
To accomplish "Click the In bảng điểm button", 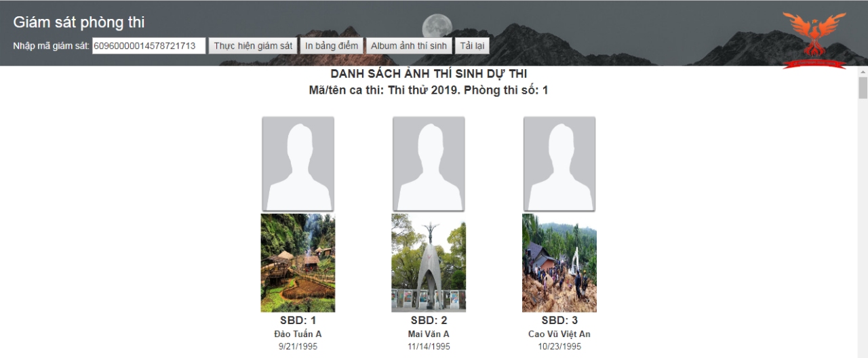I will (x=332, y=46).
